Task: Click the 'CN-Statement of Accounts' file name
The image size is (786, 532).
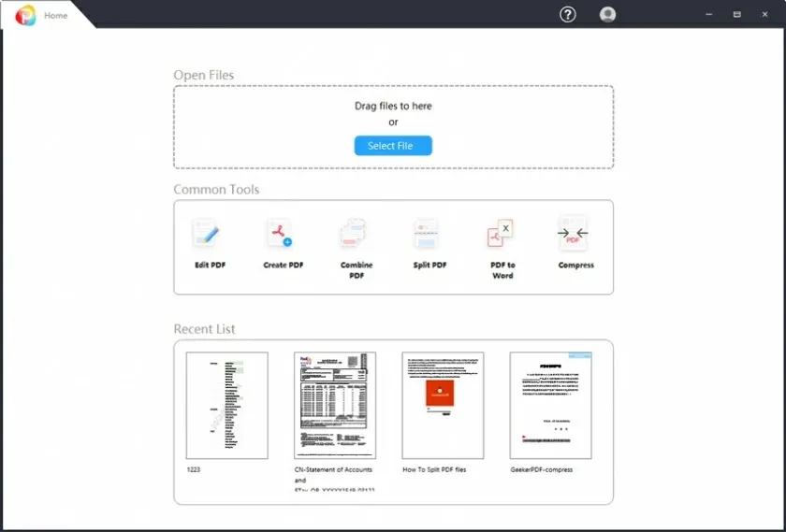Action: coord(333,469)
